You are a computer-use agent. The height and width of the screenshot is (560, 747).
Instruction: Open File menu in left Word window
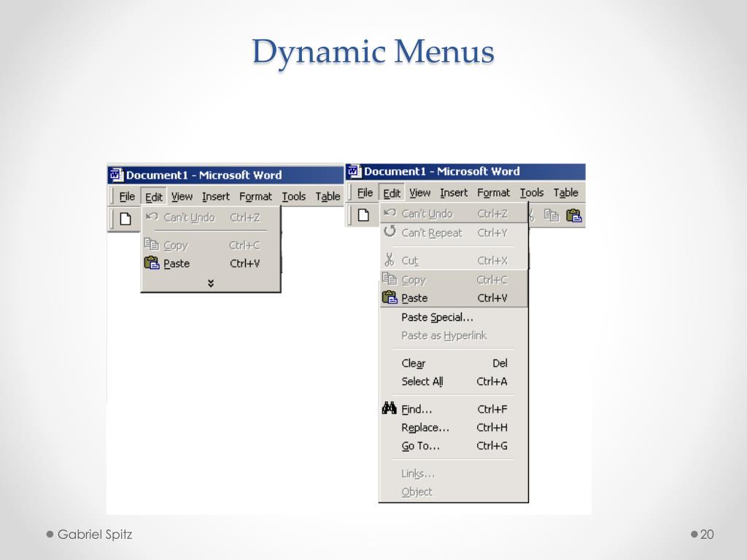pos(127,196)
